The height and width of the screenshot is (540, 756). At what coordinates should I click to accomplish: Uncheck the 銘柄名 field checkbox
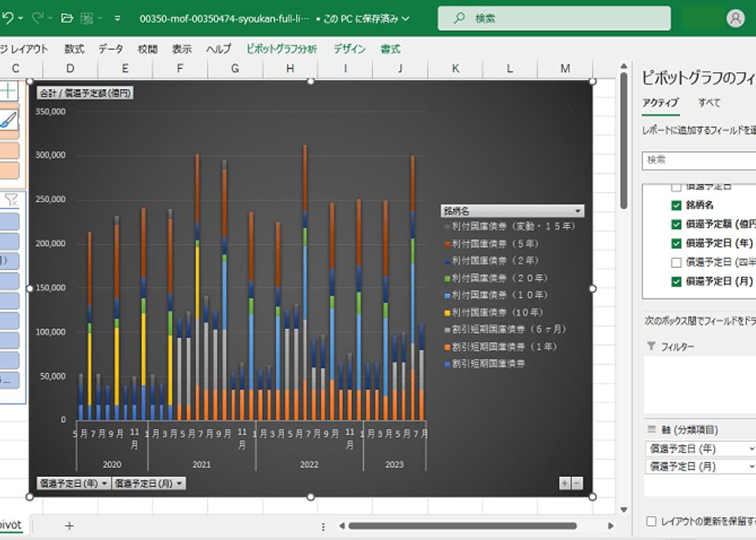(x=676, y=205)
